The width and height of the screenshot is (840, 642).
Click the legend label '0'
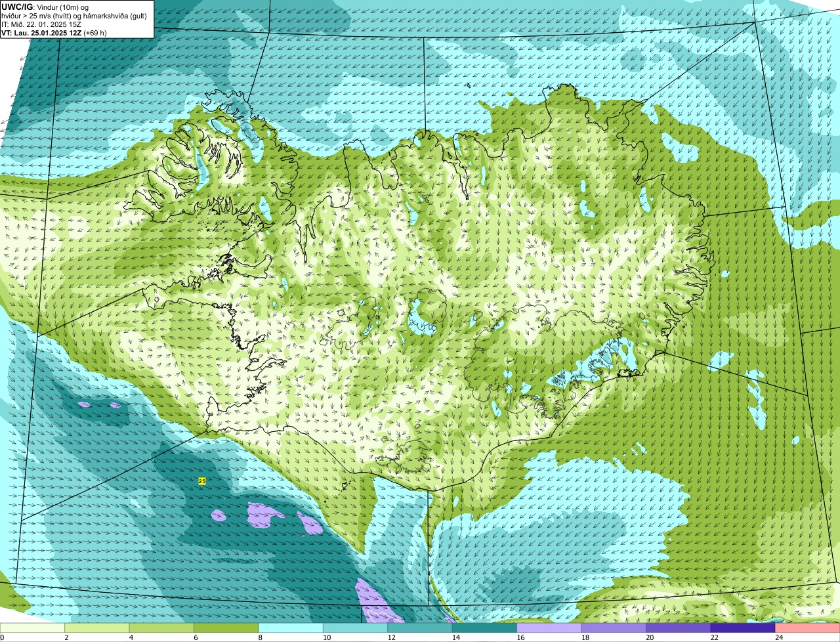point(2,637)
